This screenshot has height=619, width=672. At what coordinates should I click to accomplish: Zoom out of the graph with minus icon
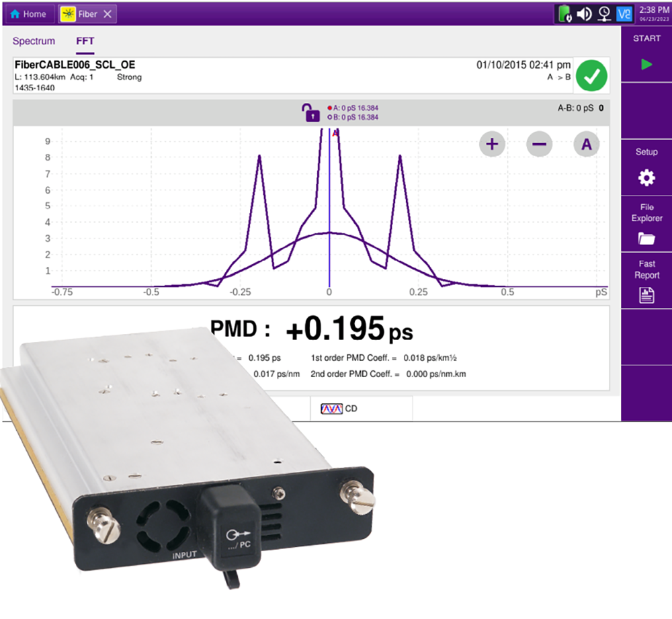tap(538, 144)
